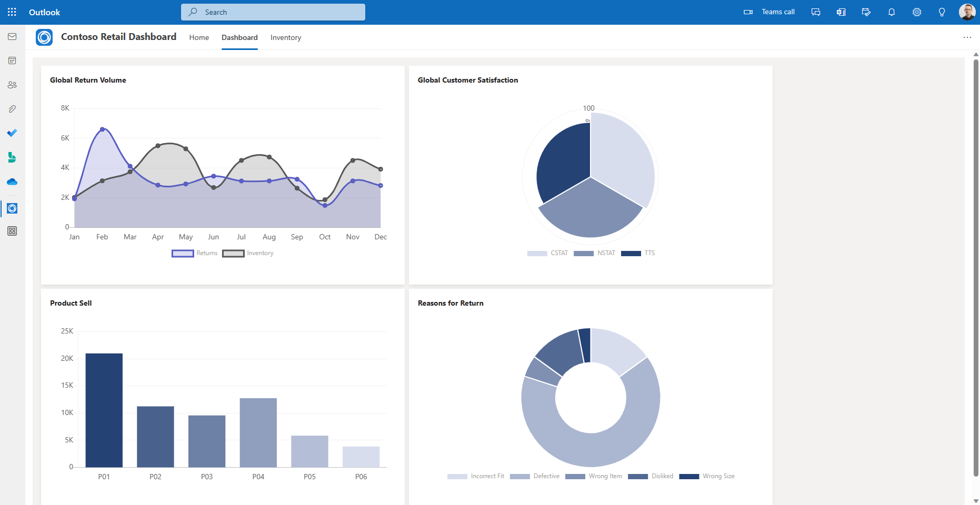This screenshot has height=505, width=980.
Task: Click the Contoso Retail Dashboard logo
Action: click(x=44, y=37)
